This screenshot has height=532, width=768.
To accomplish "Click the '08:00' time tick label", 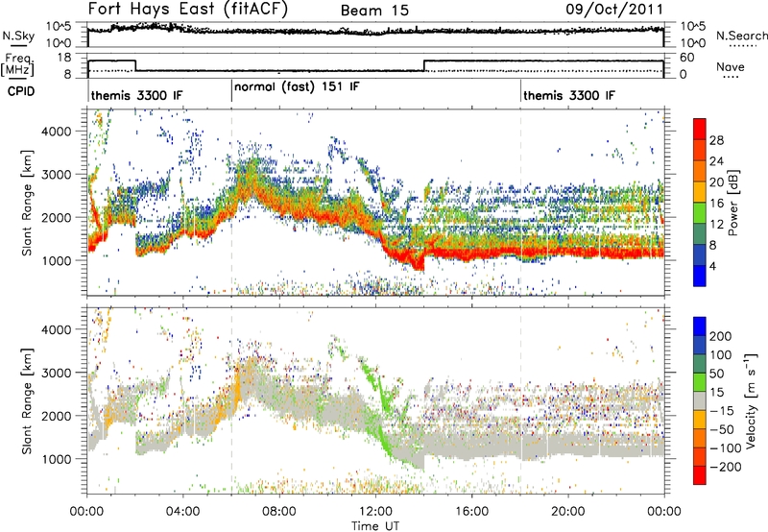I will point(279,512).
